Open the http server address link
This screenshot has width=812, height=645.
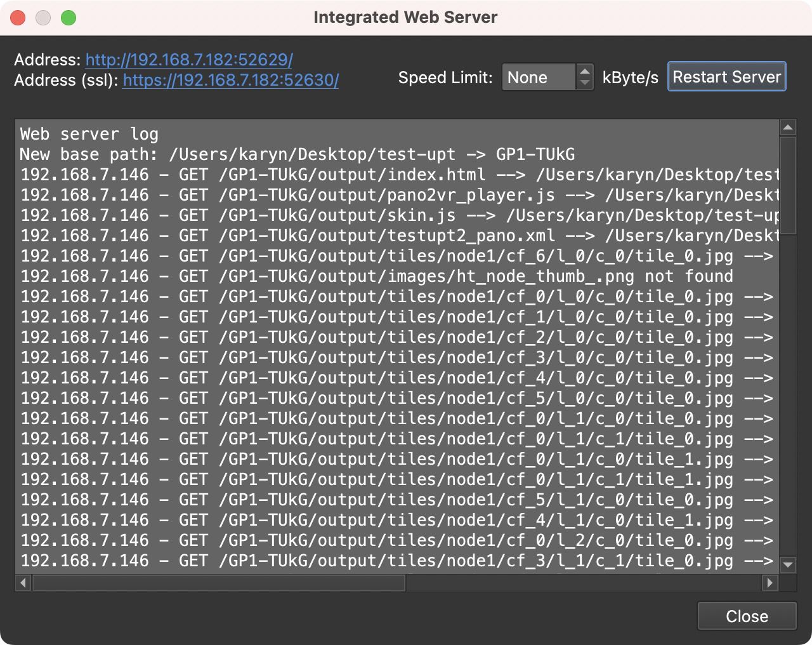(188, 60)
